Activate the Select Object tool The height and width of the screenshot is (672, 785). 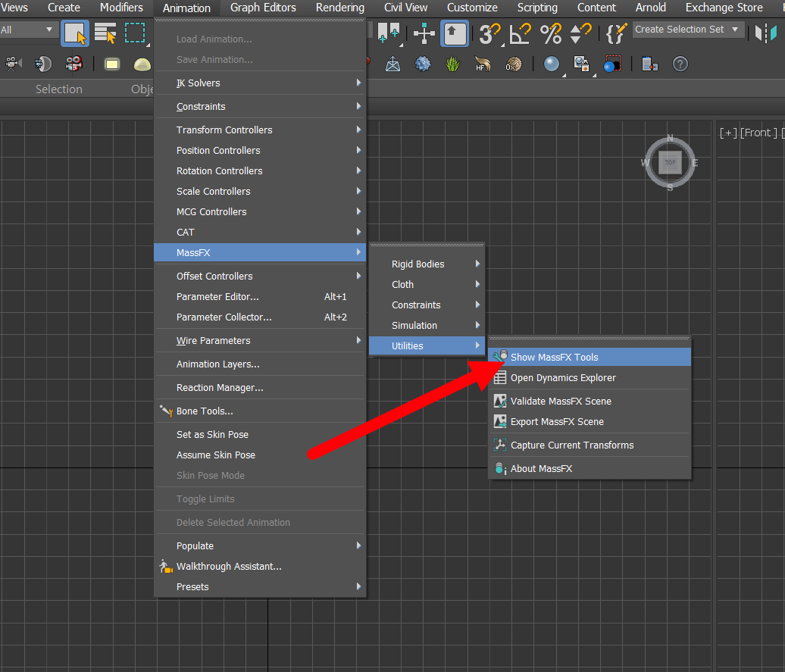click(x=75, y=33)
